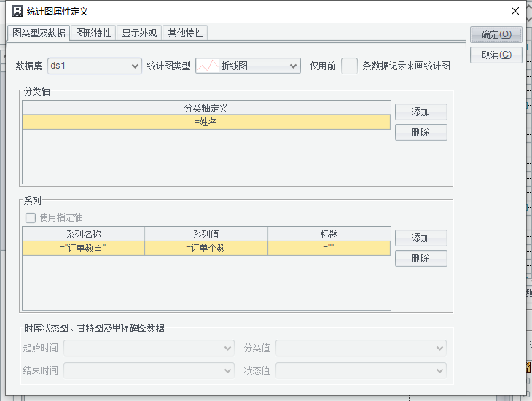The image size is (532, 401).
Task: Close the chart property dialog
Action: pyautogui.click(x=515, y=12)
